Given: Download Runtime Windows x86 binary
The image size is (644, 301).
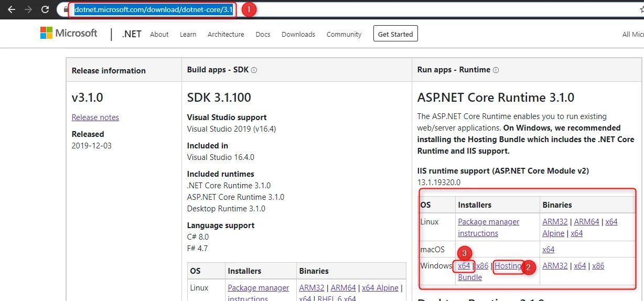Looking at the screenshot, I should pos(598,266).
